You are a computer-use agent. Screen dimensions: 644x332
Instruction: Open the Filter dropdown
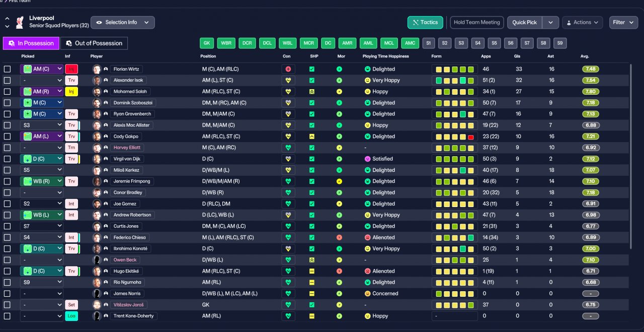pyautogui.click(x=623, y=22)
